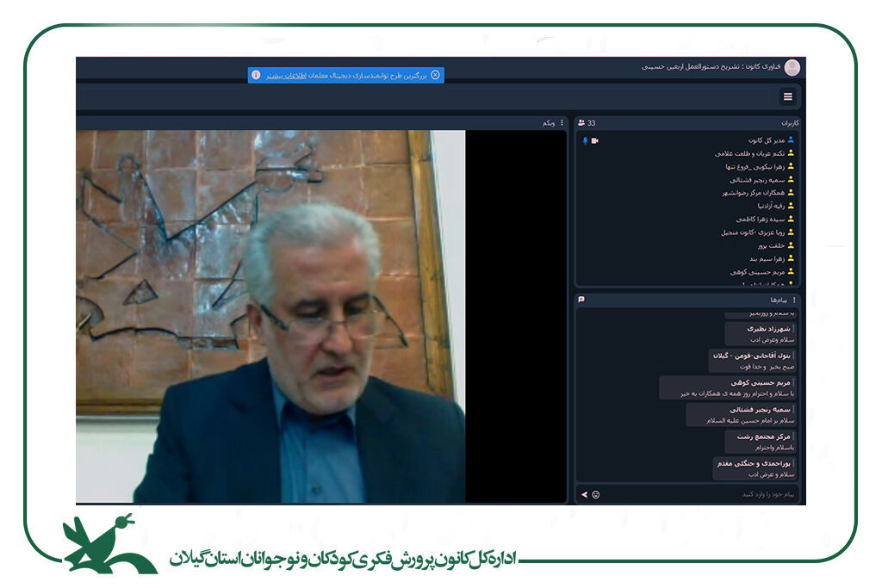Open the webcam panel three-dot options menu
This screenshot has height=588, width=882.
coord(562,123)
